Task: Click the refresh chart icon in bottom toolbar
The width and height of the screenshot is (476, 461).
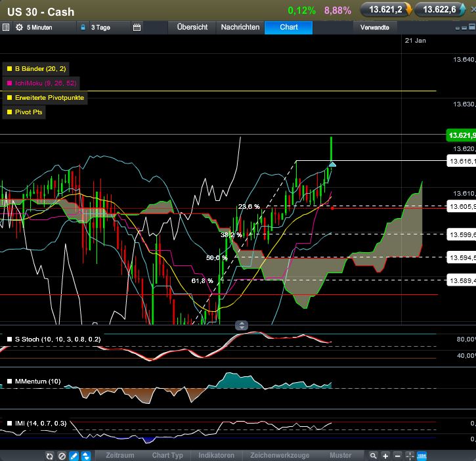Action: click(x=49, y=455)
